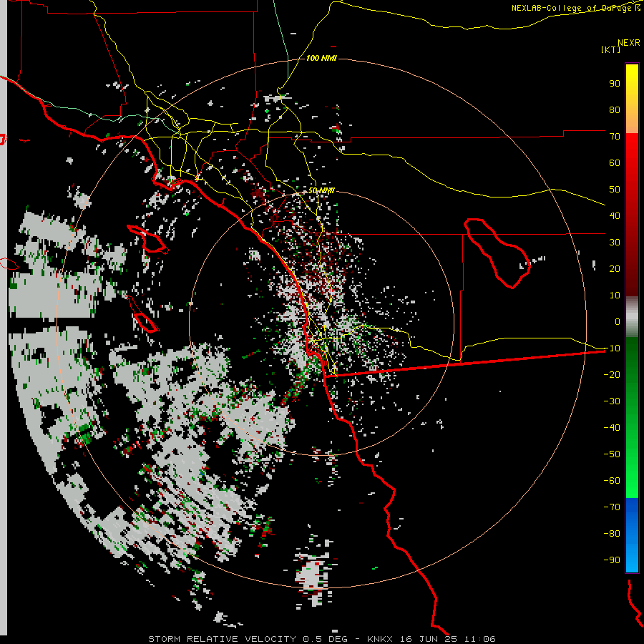Screen dimensions: 644x644
Task: Click the -80 scale label
Action: 612,534
